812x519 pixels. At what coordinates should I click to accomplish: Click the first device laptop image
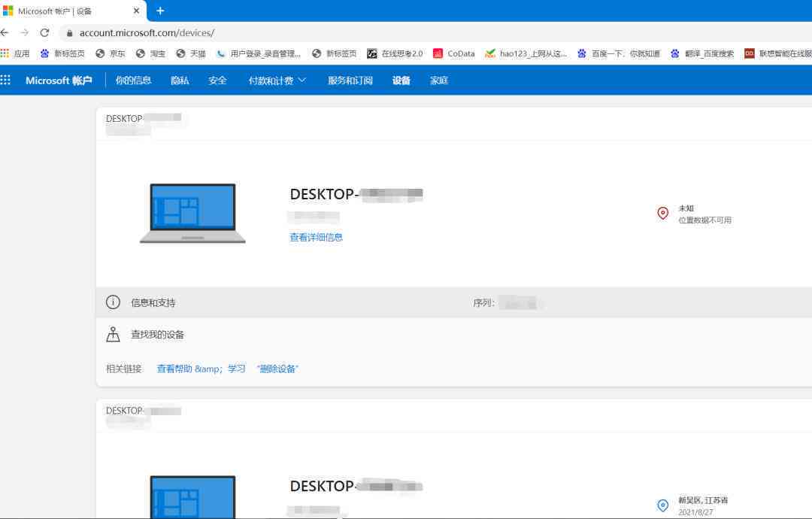click(x=192, y=213)
